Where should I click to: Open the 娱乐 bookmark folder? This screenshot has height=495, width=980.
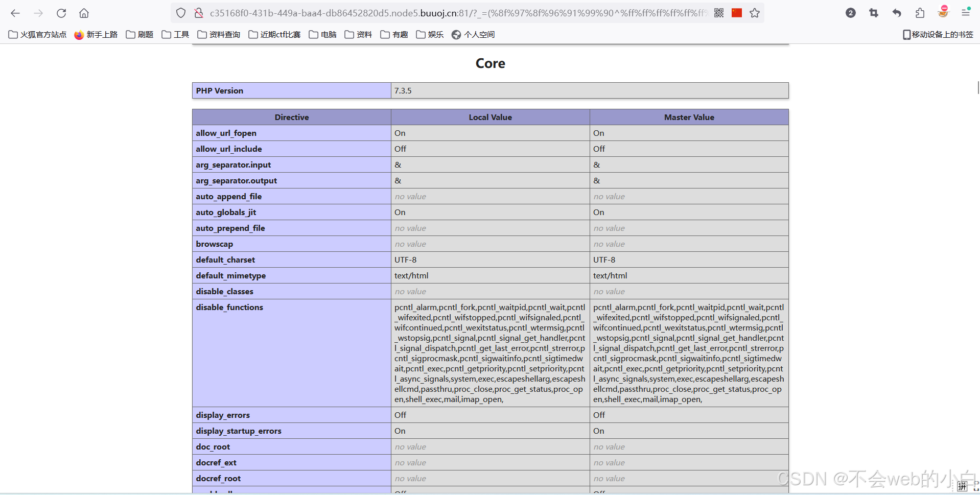[430, 35]
